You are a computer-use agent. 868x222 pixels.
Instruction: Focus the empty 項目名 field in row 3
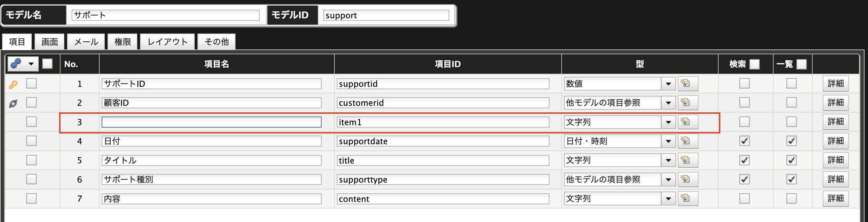211,122
